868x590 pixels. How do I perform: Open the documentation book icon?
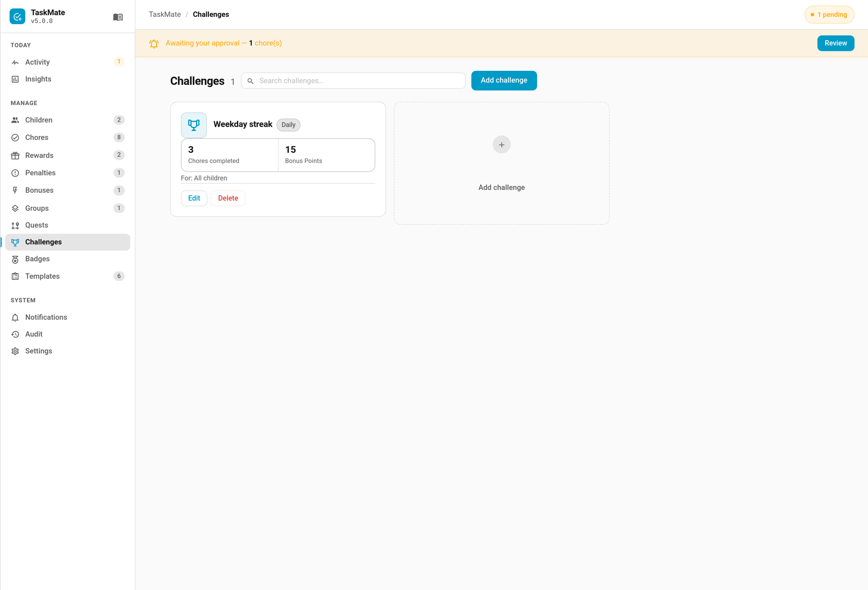118,17
